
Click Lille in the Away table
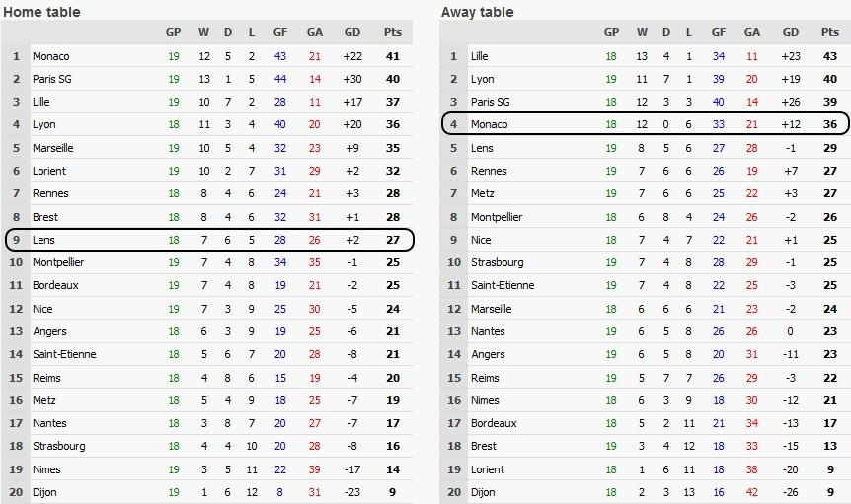pyautogui.click(x=480, y=56)
